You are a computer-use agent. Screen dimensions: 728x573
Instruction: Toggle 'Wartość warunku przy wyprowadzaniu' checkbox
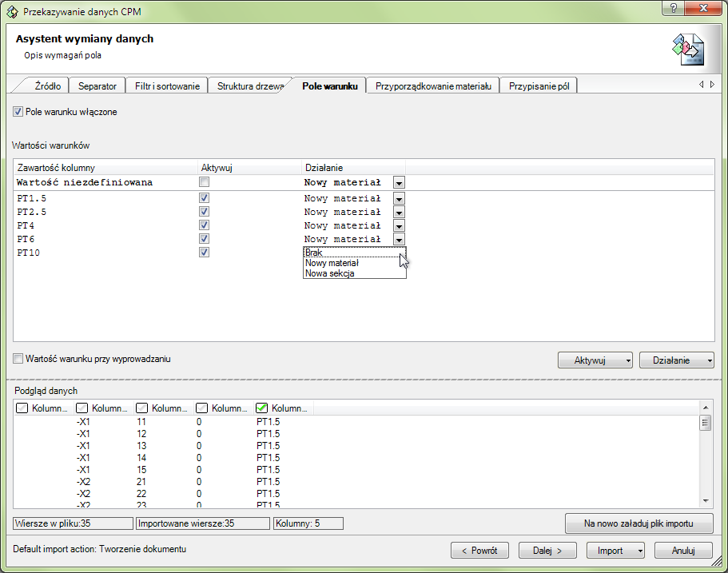click(18, 359)
